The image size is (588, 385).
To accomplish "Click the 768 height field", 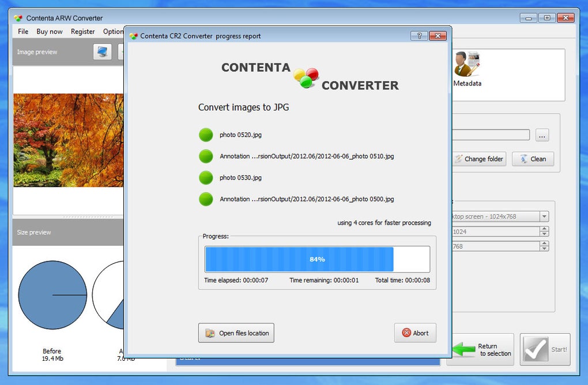I will point(496,246).
